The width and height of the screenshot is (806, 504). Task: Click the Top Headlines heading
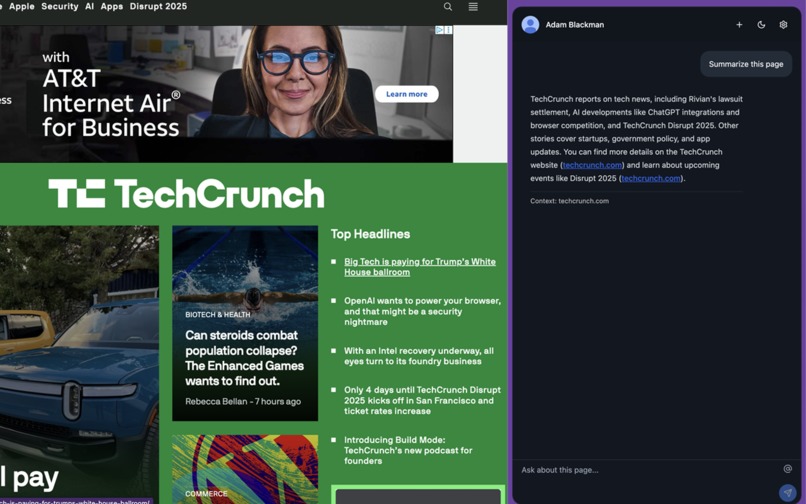click(370, 234)
